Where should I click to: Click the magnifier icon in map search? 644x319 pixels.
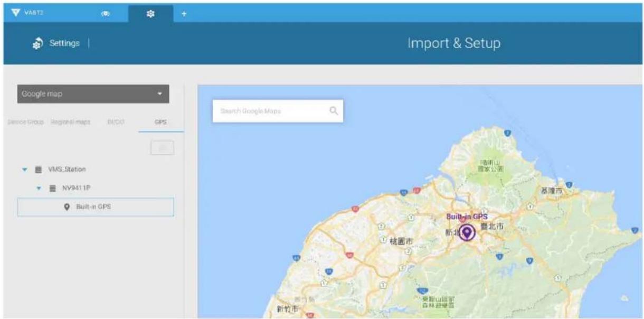333,111
